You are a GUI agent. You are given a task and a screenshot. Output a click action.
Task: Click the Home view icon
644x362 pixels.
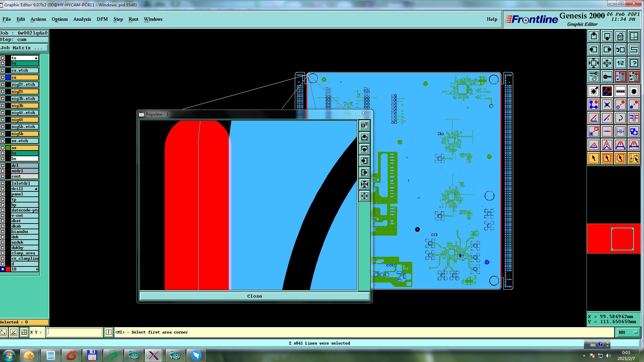click(620, 36)
